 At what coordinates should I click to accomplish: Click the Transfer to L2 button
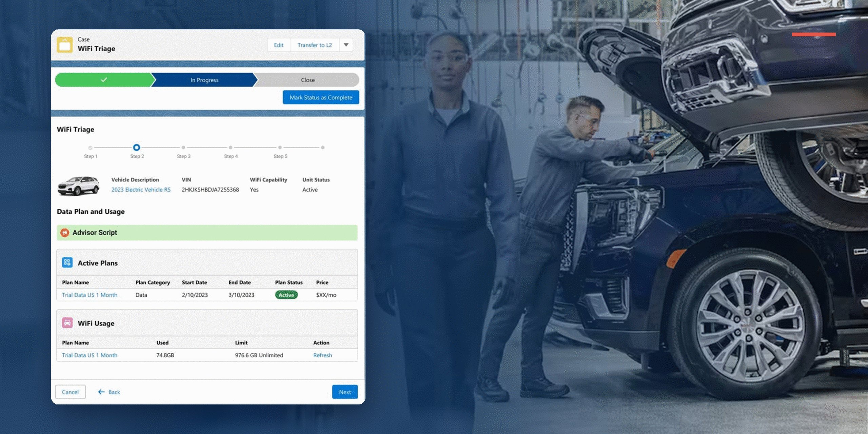point(315,45)
